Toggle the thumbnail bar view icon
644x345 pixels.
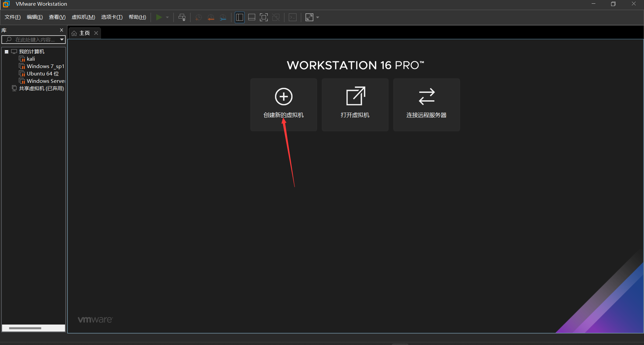point(252,17)
